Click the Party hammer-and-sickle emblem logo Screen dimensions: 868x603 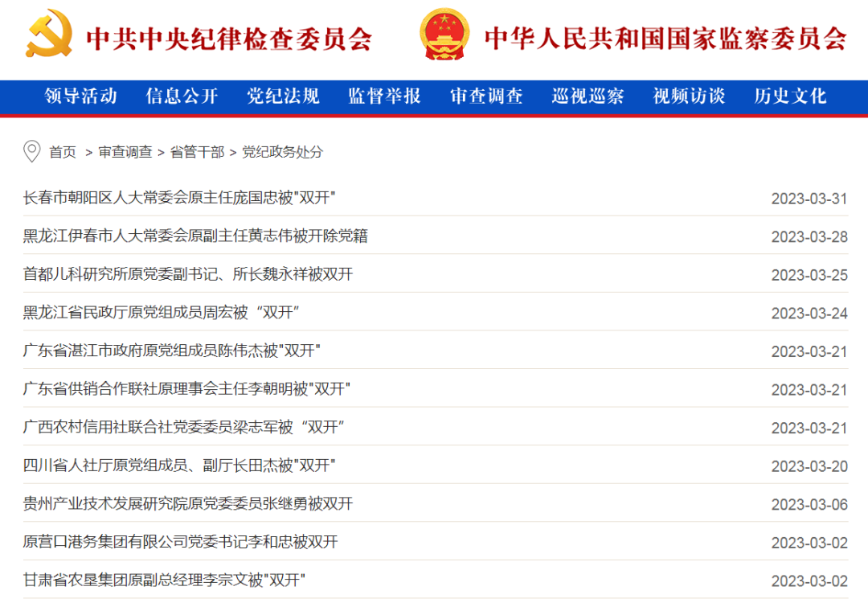(49, 34)
